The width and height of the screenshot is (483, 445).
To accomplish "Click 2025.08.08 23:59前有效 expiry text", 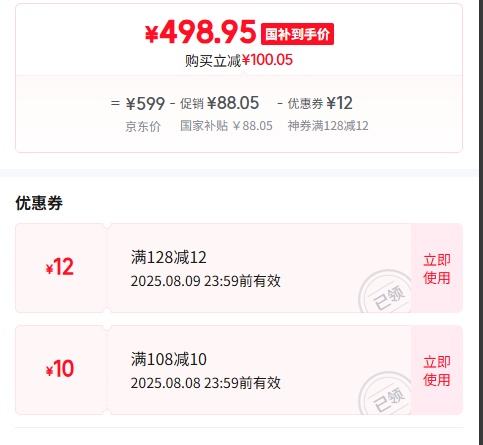I will click(206, 383).
